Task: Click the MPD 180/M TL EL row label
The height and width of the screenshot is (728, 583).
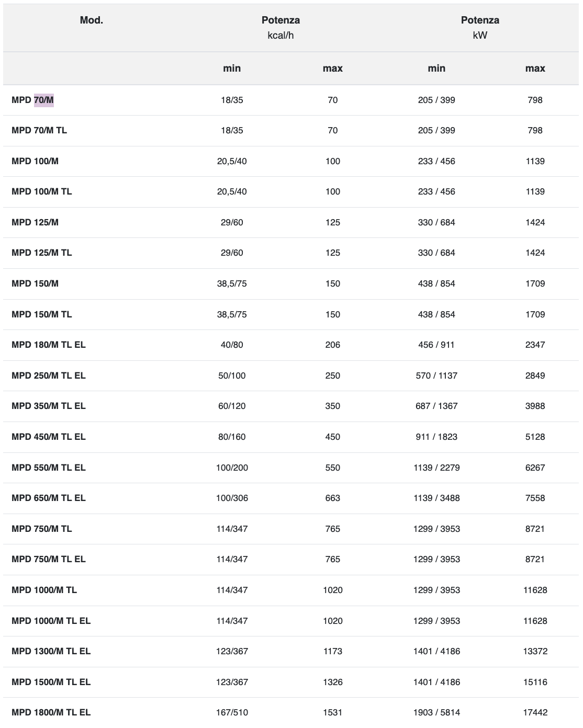Action: tap(49, 345)
